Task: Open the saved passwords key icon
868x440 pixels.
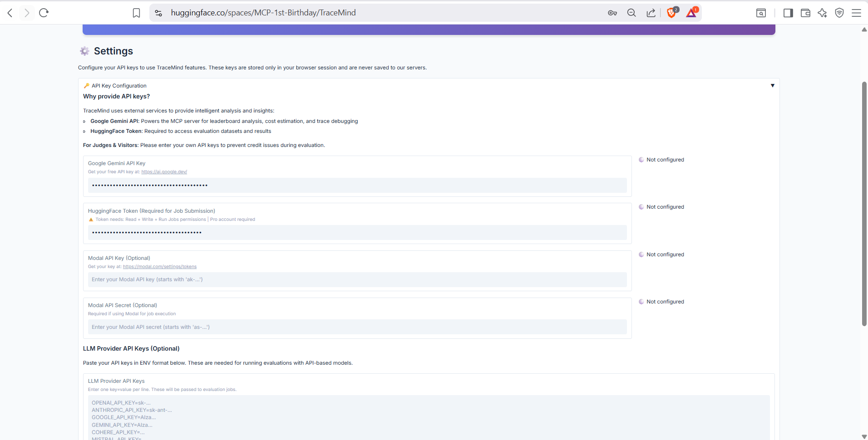Action: coord(612,13)
